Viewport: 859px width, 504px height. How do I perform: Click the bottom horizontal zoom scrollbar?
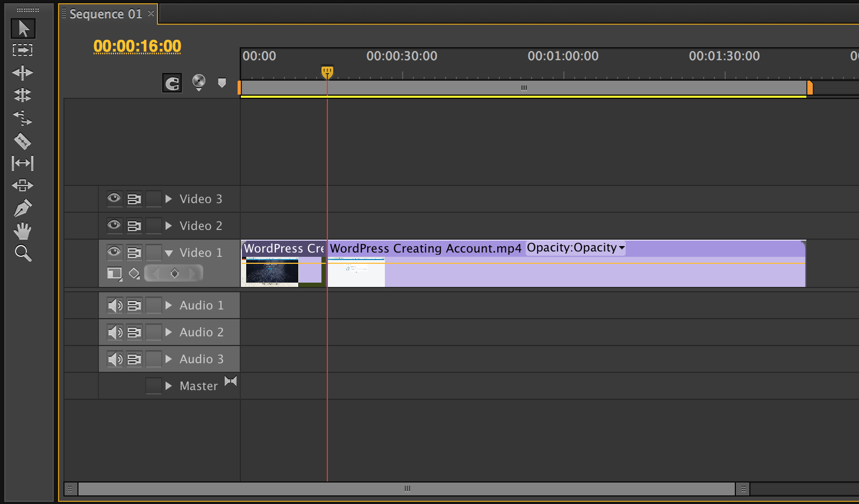click(x=407, y=489)
